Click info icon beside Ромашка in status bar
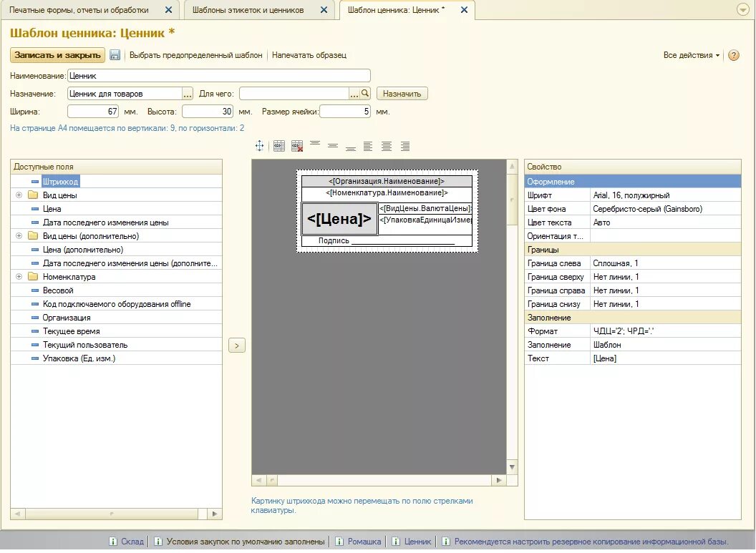756x553 pixels. 339,542
